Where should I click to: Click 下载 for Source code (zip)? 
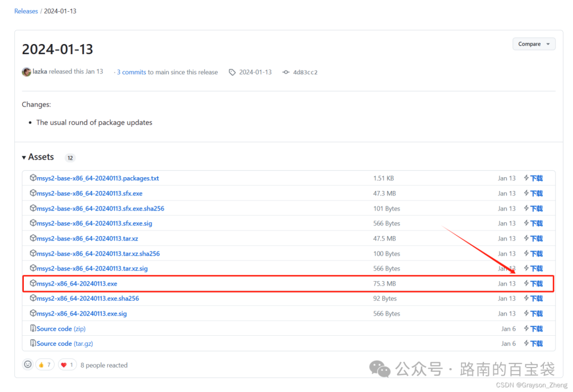pos(536,329)
